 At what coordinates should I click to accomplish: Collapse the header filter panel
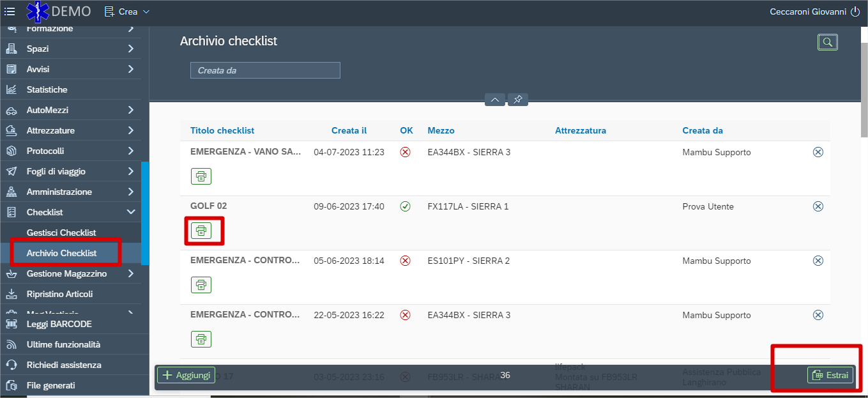coord(495,100)
